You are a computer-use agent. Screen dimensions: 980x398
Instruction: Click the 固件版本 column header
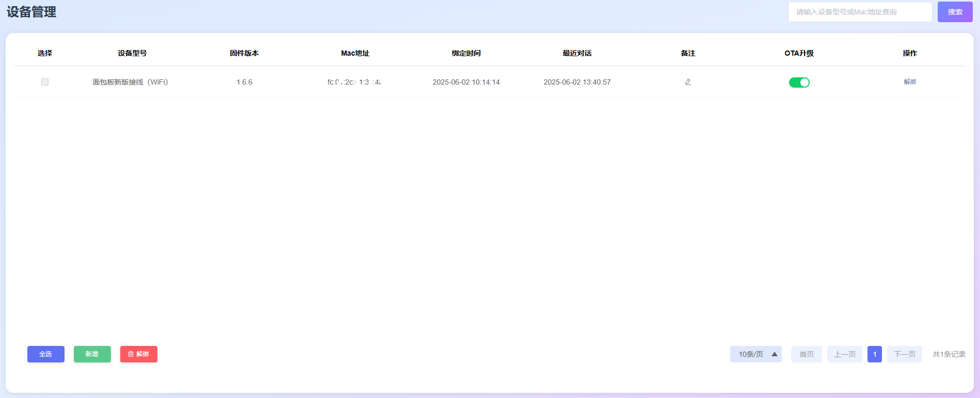(244, 53)
